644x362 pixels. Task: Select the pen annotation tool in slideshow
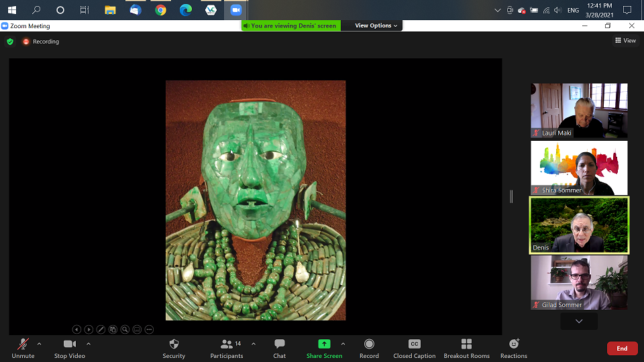[x=101, y=329]
